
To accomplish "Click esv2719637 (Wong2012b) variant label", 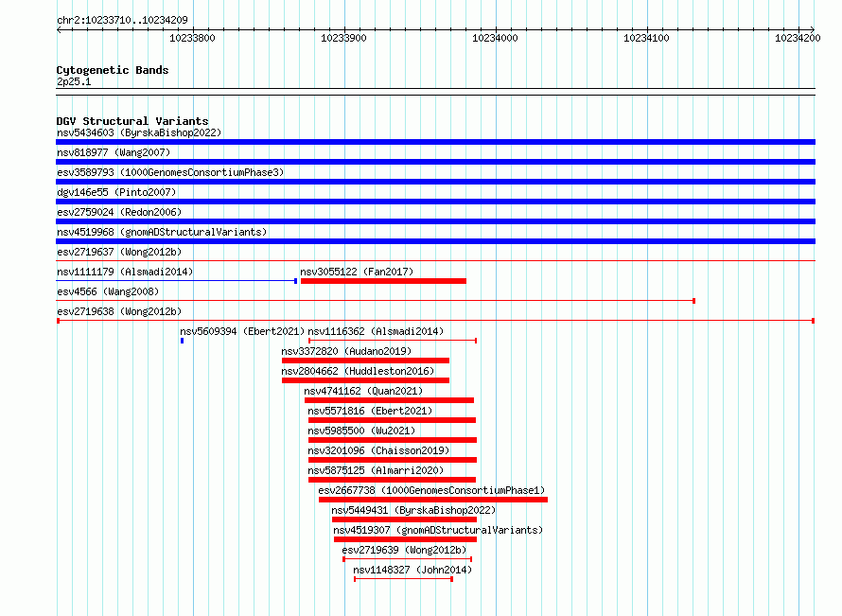I will [119, 252].
